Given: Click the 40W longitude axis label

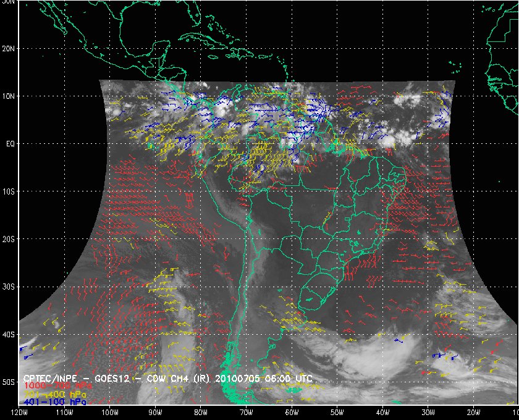Looking at the screenshot, I should pos(382,411).
